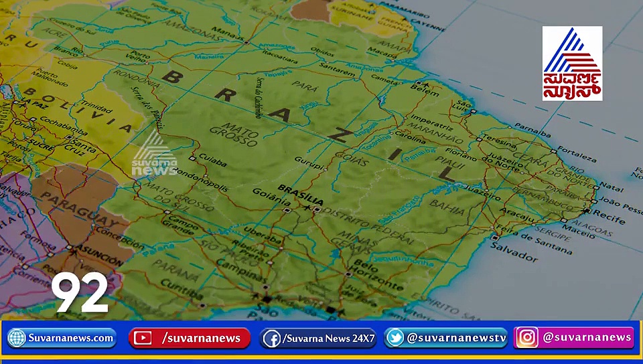Select the Itacoatiara label
This screenshot has width=643, height=364.
click(280, 57)
